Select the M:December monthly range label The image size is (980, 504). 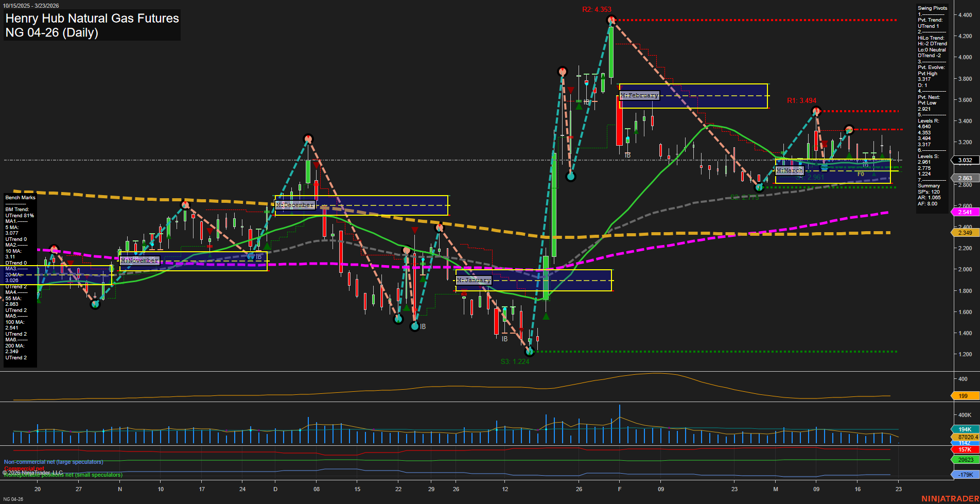point(295,205)
